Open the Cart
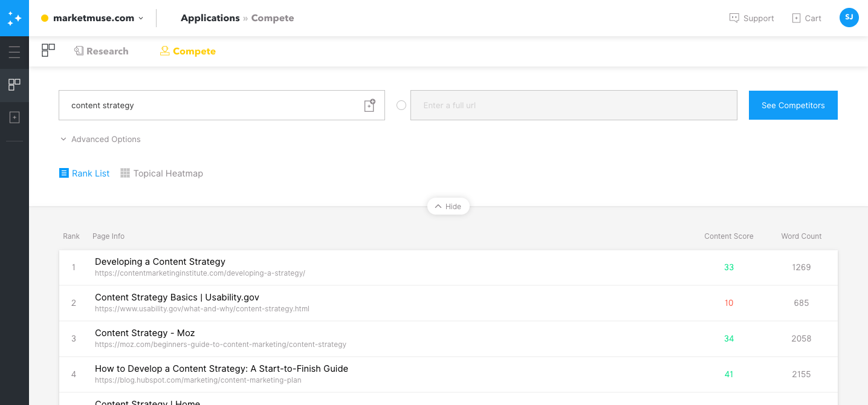Image resolution: width=868 pixels, height=405 pixels. click(806, 18)
